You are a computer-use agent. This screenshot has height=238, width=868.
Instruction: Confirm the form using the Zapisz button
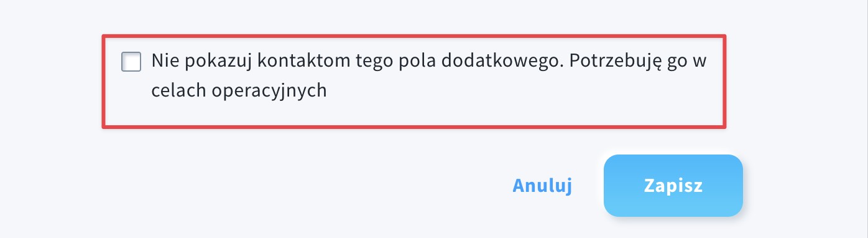tap(673, 186)
